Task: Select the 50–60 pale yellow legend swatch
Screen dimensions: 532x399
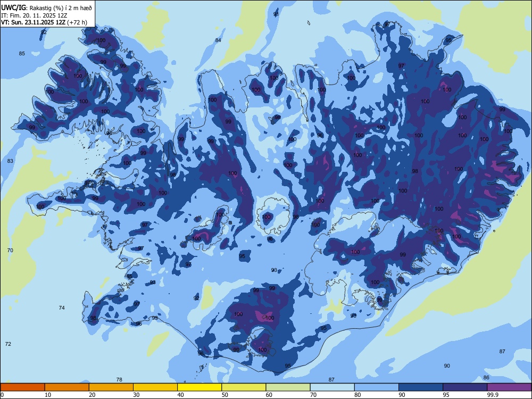Action: [x=244, y=387]
